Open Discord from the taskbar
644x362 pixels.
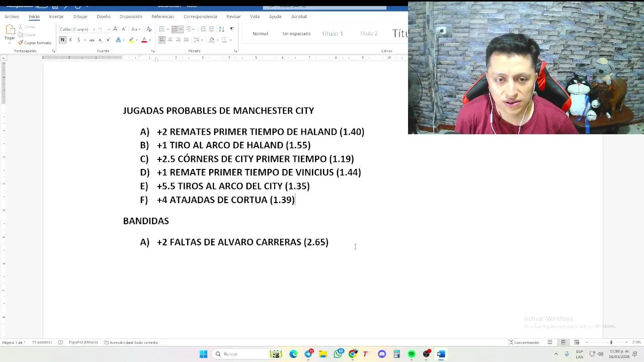(x=382, y=354)
